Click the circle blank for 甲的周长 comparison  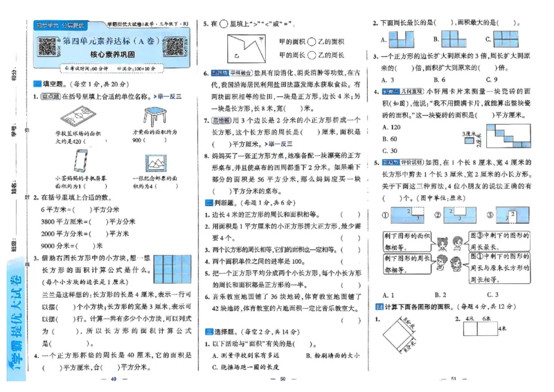[311, 55]
